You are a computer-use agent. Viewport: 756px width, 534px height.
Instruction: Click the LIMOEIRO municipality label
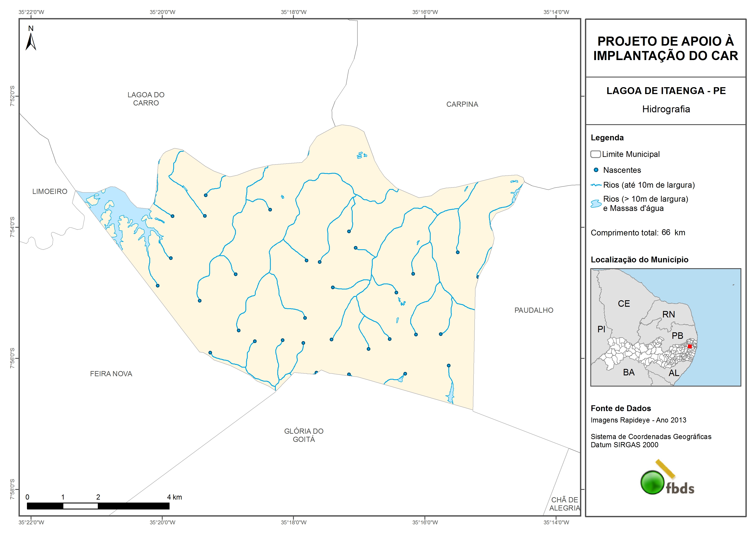point(50,192)
